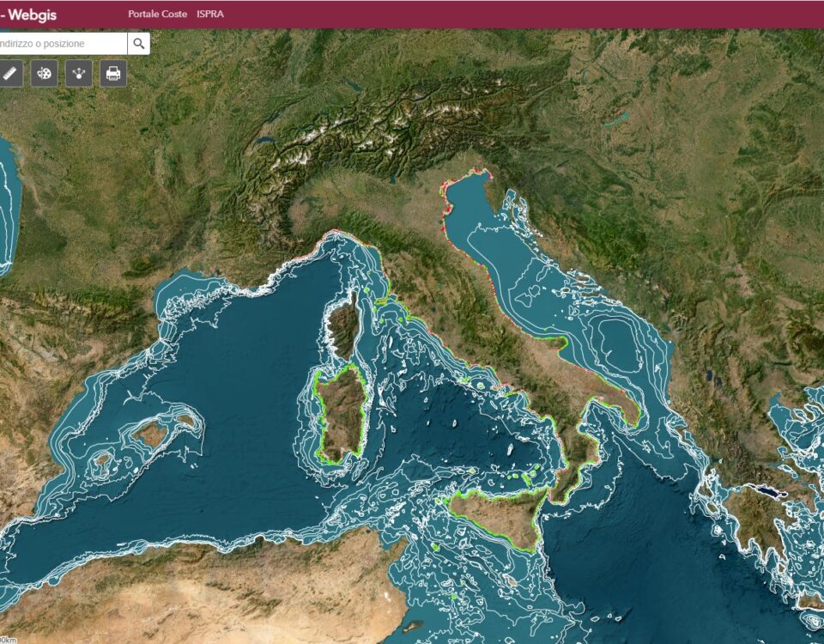This screenshot has height=644, width=824.
Task: Open the Draw palette tool
Action: (x=44, y=74)
